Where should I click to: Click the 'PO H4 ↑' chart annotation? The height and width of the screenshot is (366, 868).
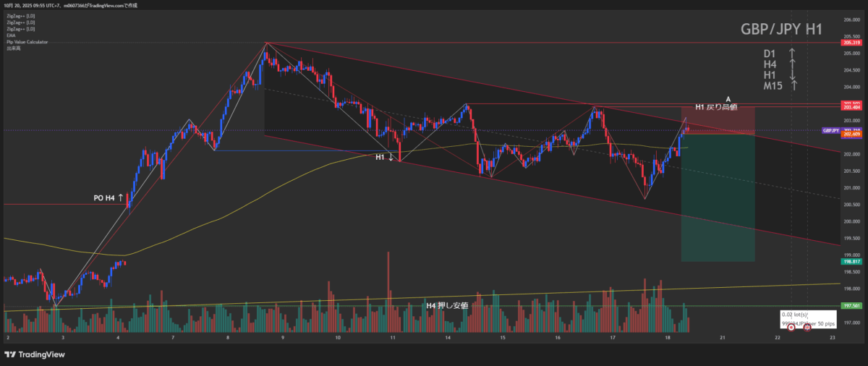click(110, 197)
